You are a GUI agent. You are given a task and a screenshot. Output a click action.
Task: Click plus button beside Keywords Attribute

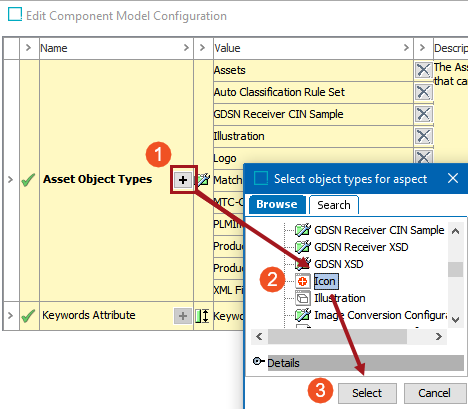183,316
